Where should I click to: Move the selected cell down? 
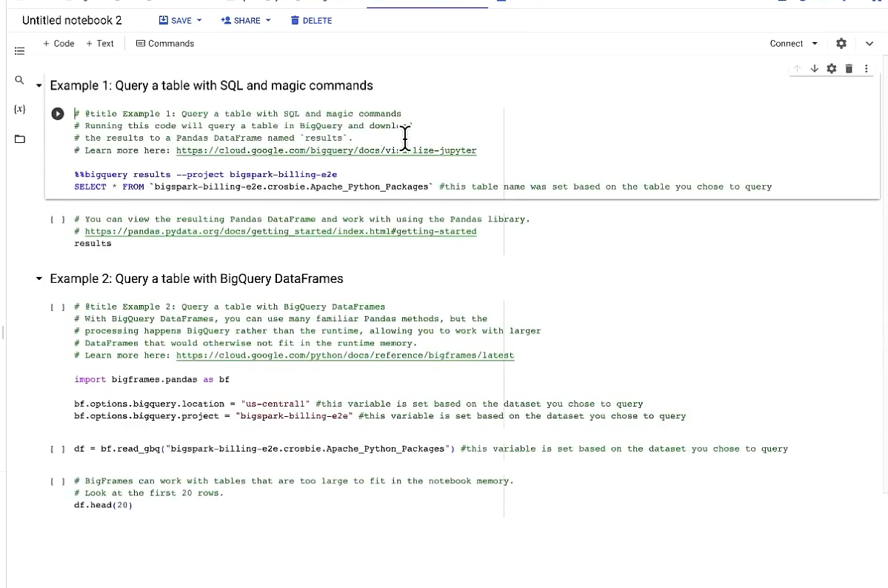[814, 68]
